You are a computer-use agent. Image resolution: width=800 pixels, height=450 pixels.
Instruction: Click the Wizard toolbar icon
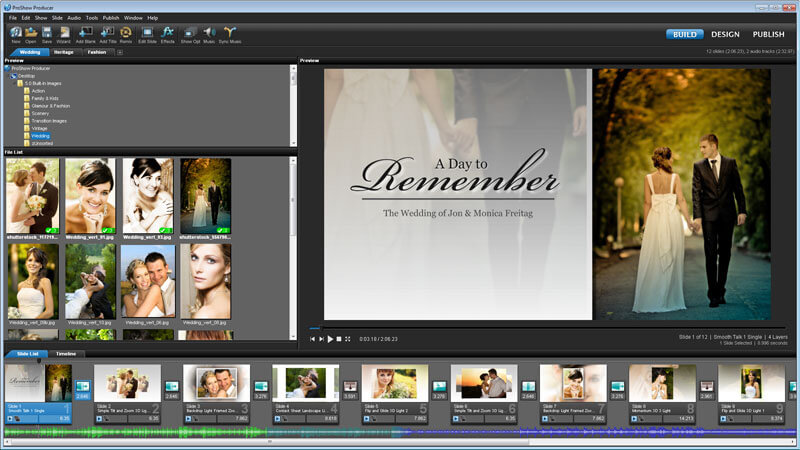(64, 34)
